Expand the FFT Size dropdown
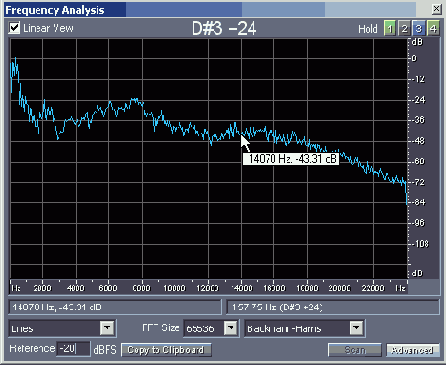The width and height of the screenshot is (446, 365). coord(230,328)
